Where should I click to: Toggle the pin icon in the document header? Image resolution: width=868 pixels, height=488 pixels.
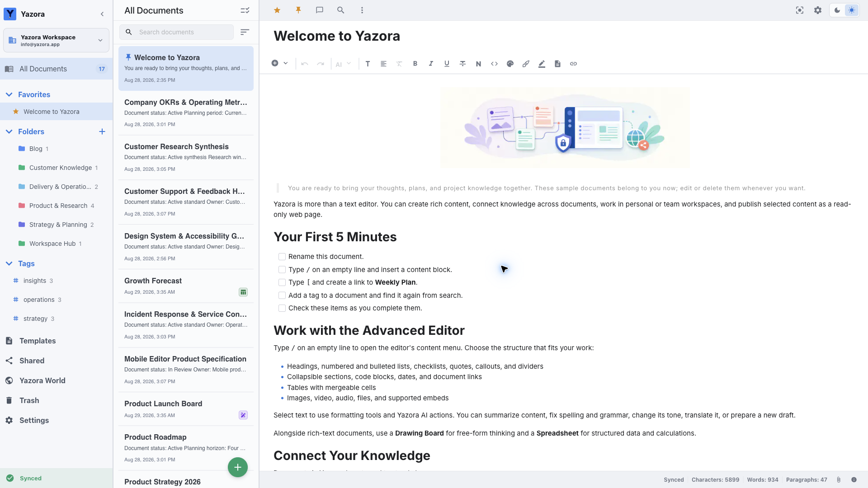(x=298, y=10)
